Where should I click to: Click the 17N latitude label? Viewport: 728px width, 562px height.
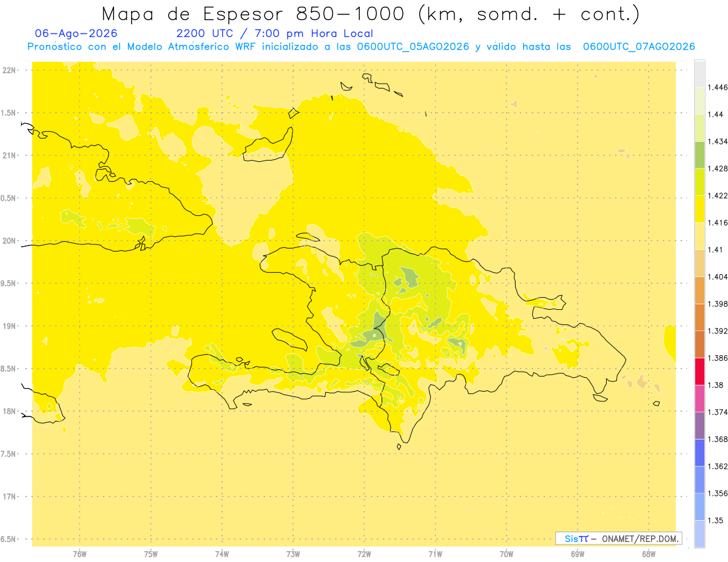pyautogui.click(x=10, y=497)
